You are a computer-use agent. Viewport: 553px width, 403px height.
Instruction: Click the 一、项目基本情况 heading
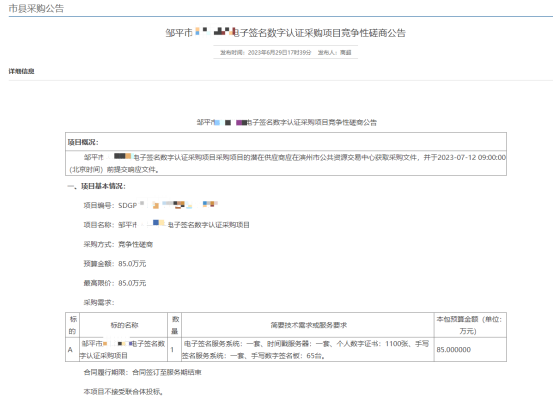(x=97, y=186)
